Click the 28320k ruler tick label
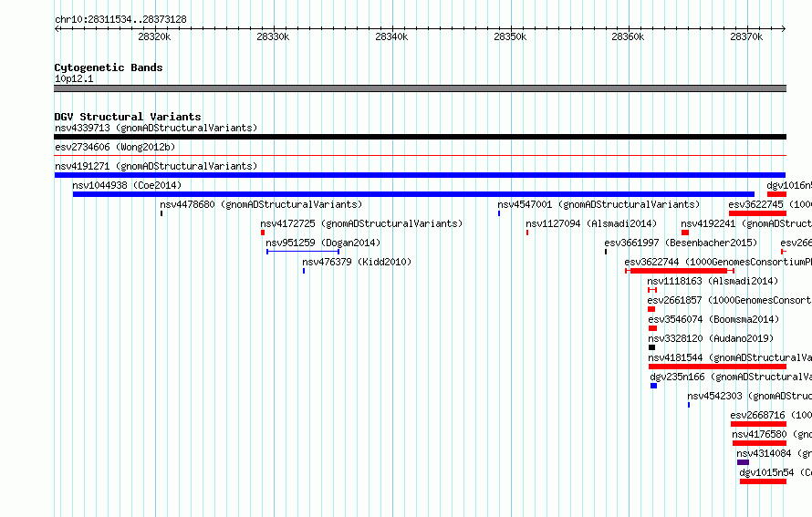This screenshot has width=812, height=517. pyautogui.click(x=154, y=36)
